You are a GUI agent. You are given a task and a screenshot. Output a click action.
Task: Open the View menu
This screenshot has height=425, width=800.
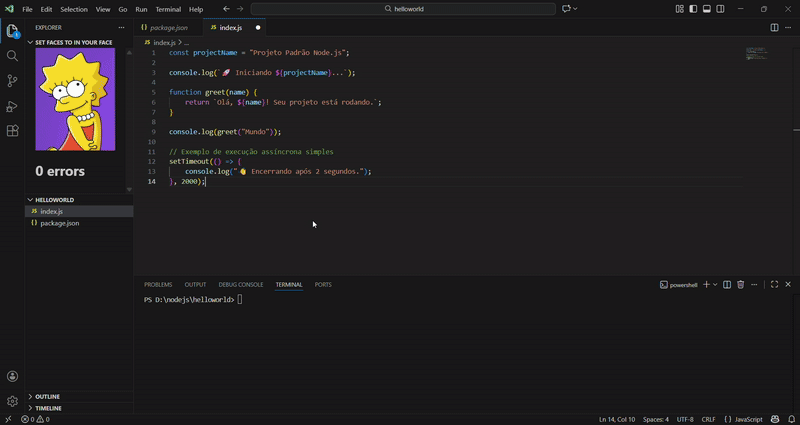tap(103, 9)
